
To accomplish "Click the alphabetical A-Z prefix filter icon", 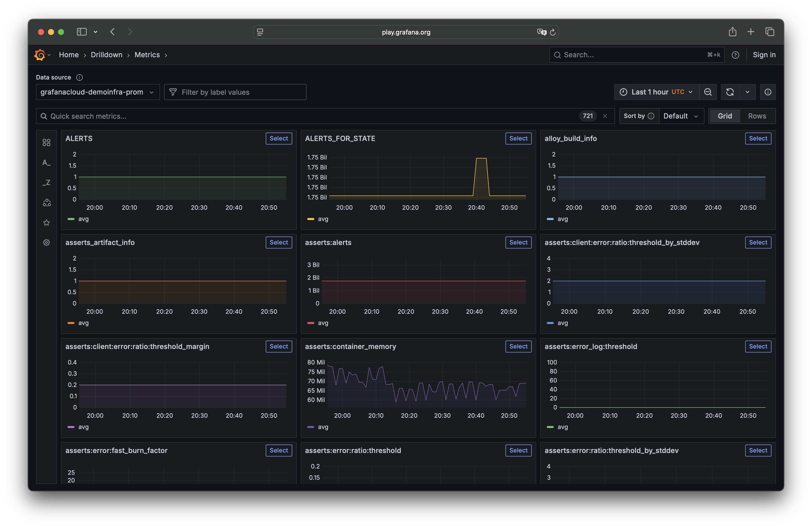I will 46,163.
